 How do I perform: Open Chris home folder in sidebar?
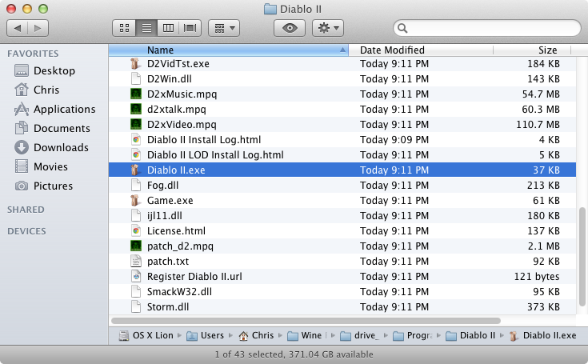[x=37, y=90]
